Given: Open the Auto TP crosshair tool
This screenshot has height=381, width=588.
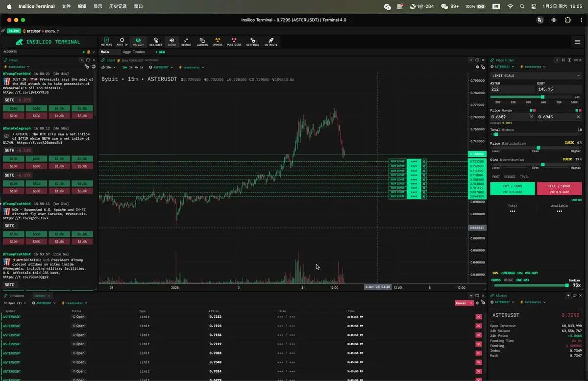Looking at the screenshot, I should (122, 42).
